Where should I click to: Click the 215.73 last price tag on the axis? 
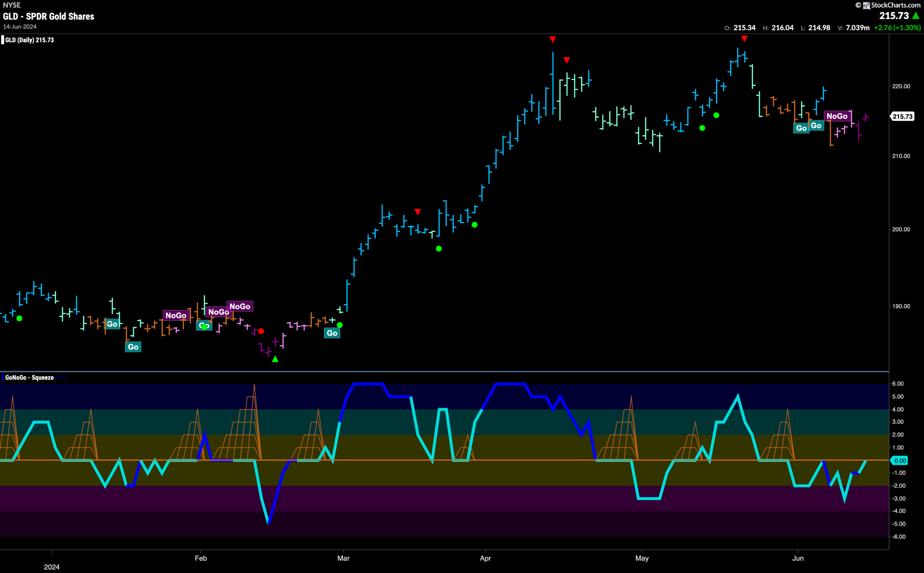tap(902, 116)
